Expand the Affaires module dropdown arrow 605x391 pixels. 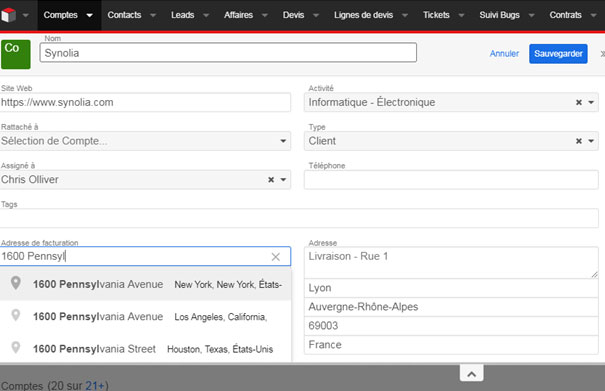coord(265,15)
